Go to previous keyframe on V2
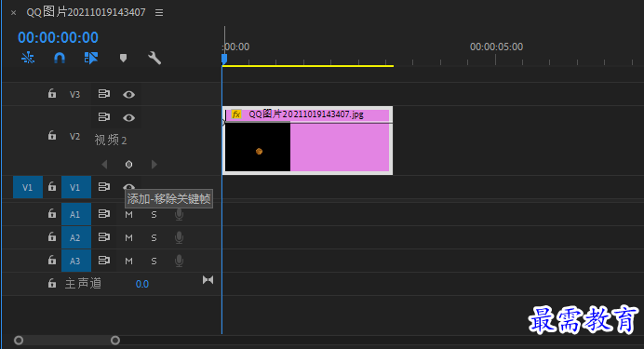Viewport: 644px width, 349px height. pos(104,164)
